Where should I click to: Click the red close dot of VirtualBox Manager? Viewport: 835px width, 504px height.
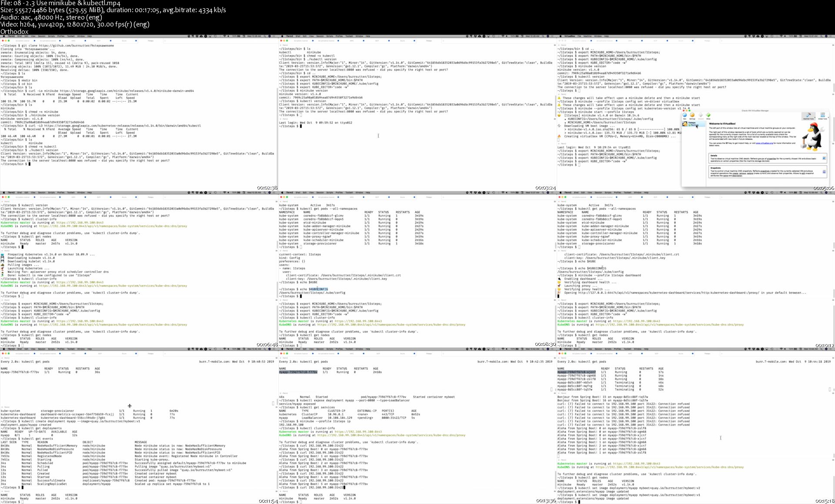click(684, 111)
